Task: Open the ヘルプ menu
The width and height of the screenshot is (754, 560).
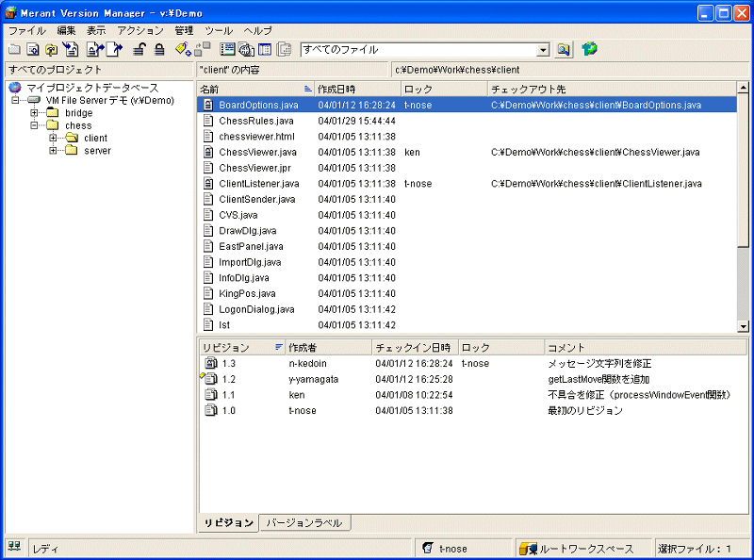Action: pos(257,31)
